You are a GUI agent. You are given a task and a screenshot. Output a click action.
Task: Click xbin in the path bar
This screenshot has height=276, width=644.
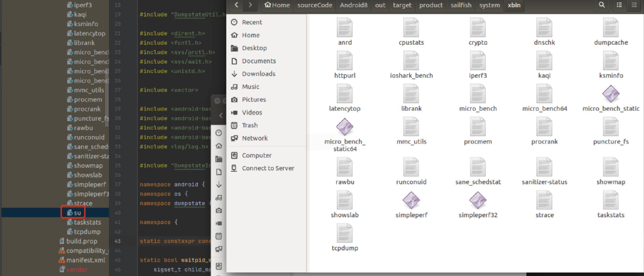click(x=514, y=5)
